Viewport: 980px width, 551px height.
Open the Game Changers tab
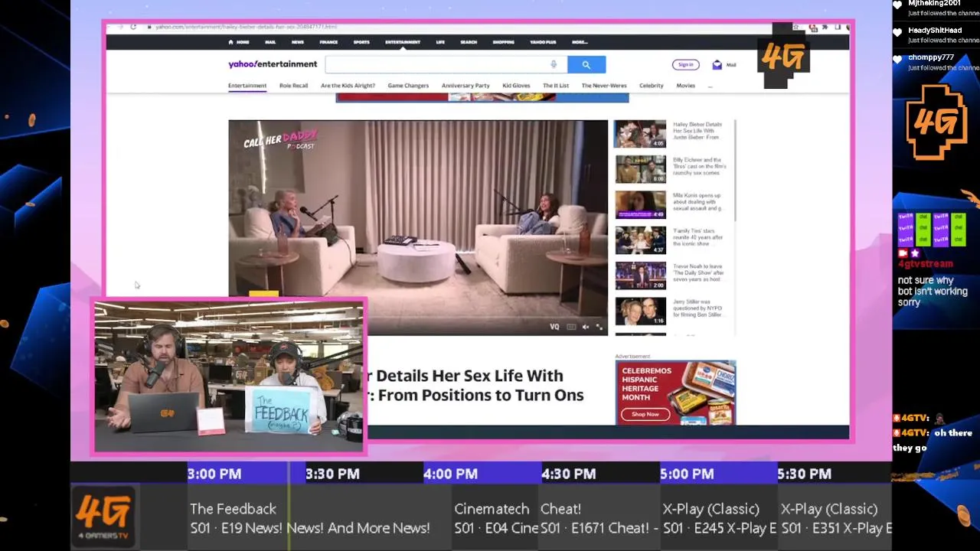[408, 86]
